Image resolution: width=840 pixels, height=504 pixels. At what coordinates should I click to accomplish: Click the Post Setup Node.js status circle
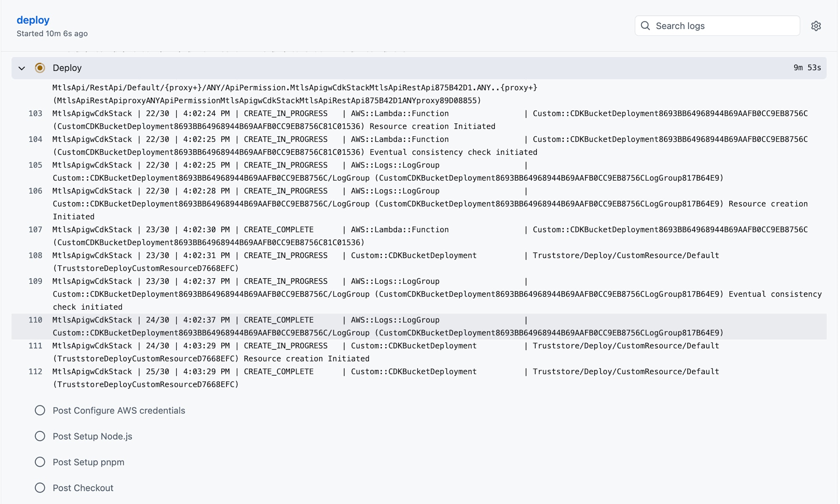(x=40, y=436)
